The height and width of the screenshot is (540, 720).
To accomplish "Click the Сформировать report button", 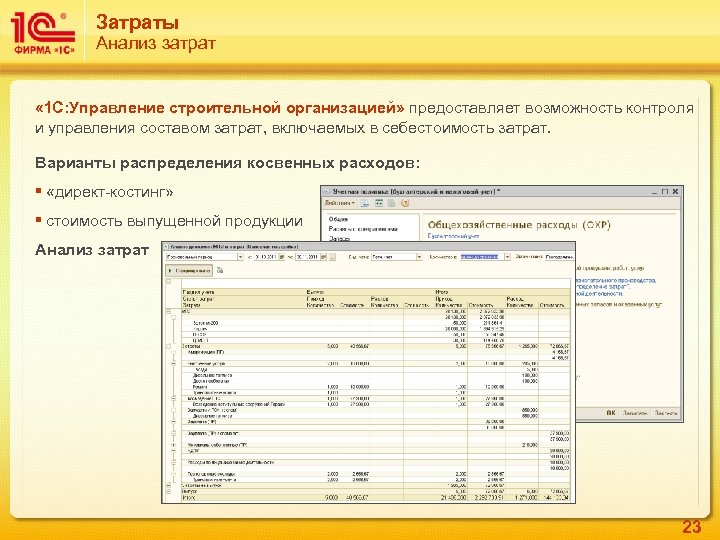I will click(189, 271).
